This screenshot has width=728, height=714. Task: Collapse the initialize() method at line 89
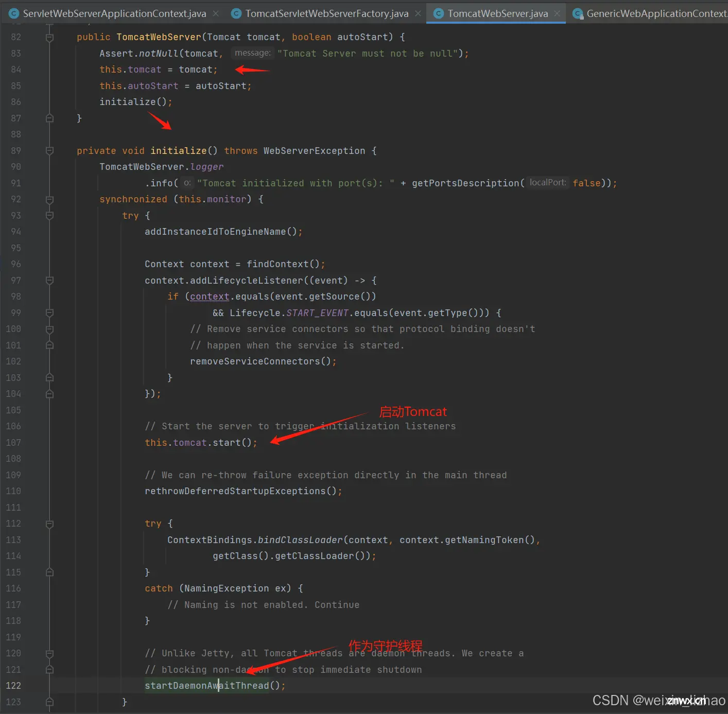click(x=49, y=151)
